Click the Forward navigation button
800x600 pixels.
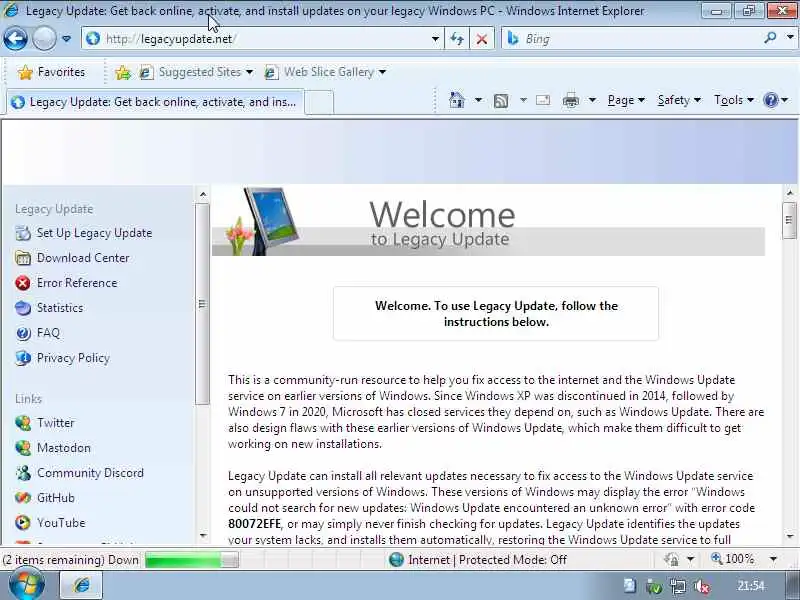tap(44, 38)
